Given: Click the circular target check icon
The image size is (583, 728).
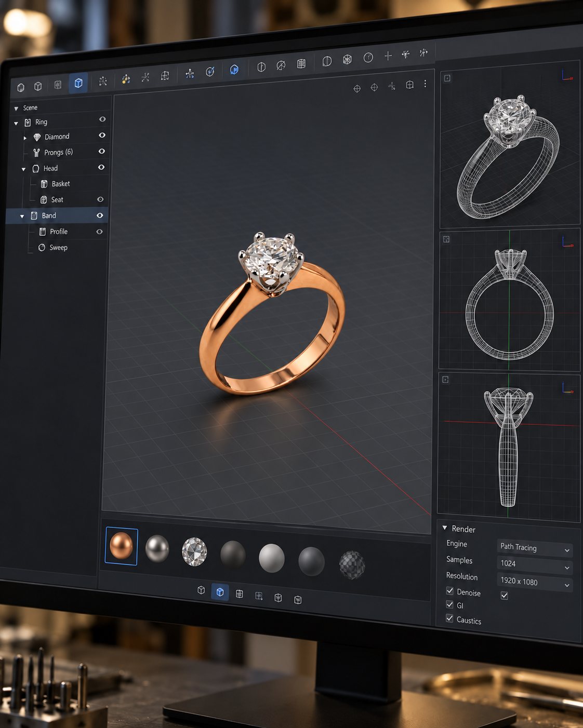Looking at the screenshot, I should click(x=210, y=72).
